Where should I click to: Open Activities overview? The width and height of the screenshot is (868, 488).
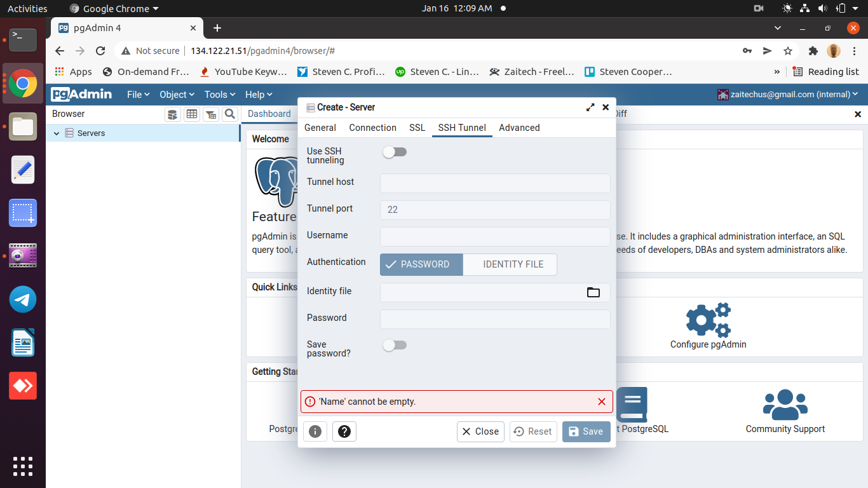tap(27, 8)
